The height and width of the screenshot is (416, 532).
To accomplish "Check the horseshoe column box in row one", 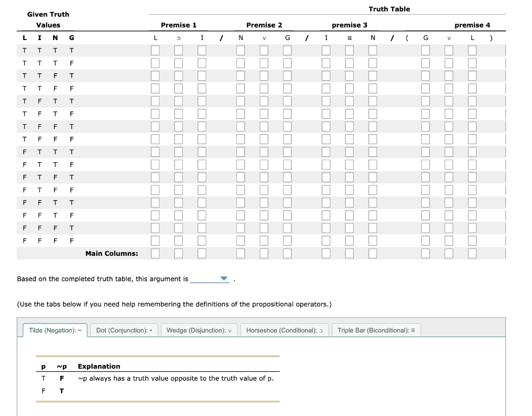I will 178,50.
